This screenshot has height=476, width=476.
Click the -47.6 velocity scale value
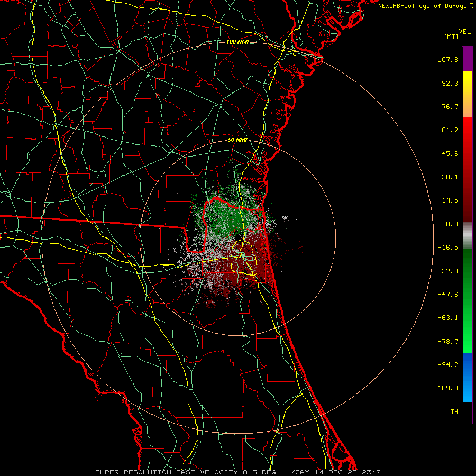(x=448, y=295)
